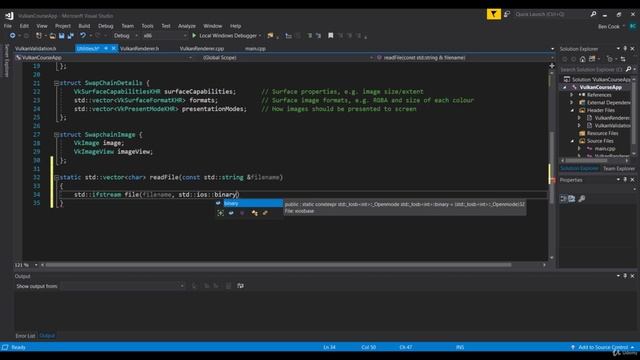Click the Properties pages wrench icon
Viewport: 640px width, 360px height.
[x=582, y=199]
